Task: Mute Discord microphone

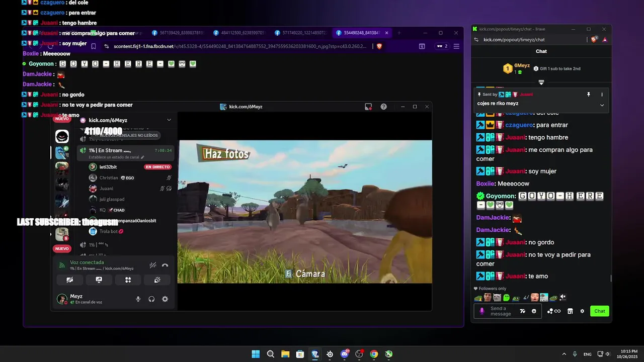Action: point(138,299)
